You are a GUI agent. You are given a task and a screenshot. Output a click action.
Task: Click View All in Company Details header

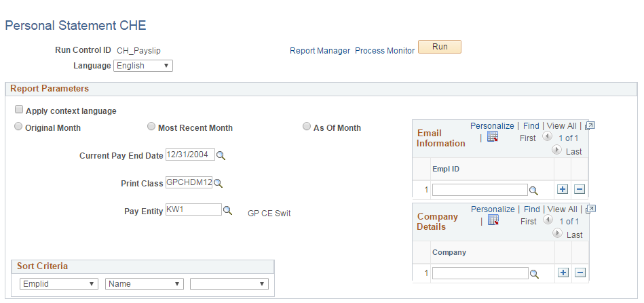pos(562,209)
